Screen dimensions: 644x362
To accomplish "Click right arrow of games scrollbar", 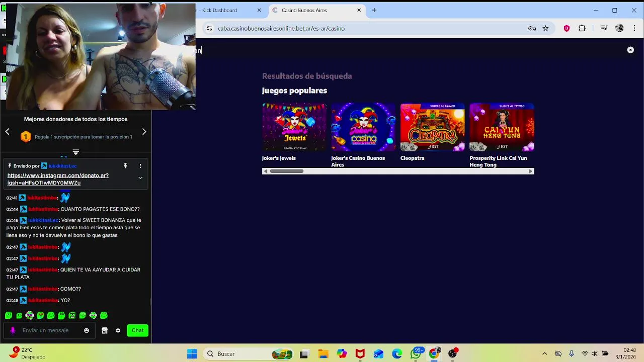I will tap(530, 171).
